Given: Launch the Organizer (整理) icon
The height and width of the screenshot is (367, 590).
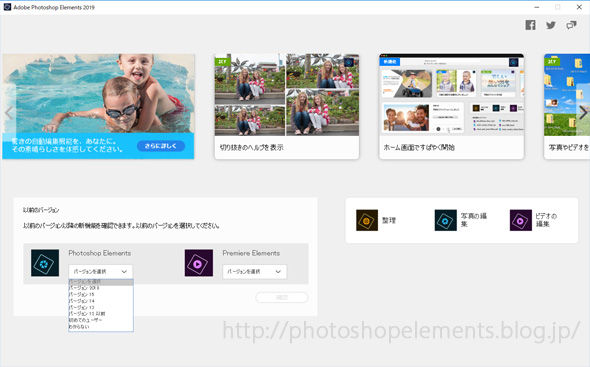Looking at the screenshot, I should click(x=367, y=220).
